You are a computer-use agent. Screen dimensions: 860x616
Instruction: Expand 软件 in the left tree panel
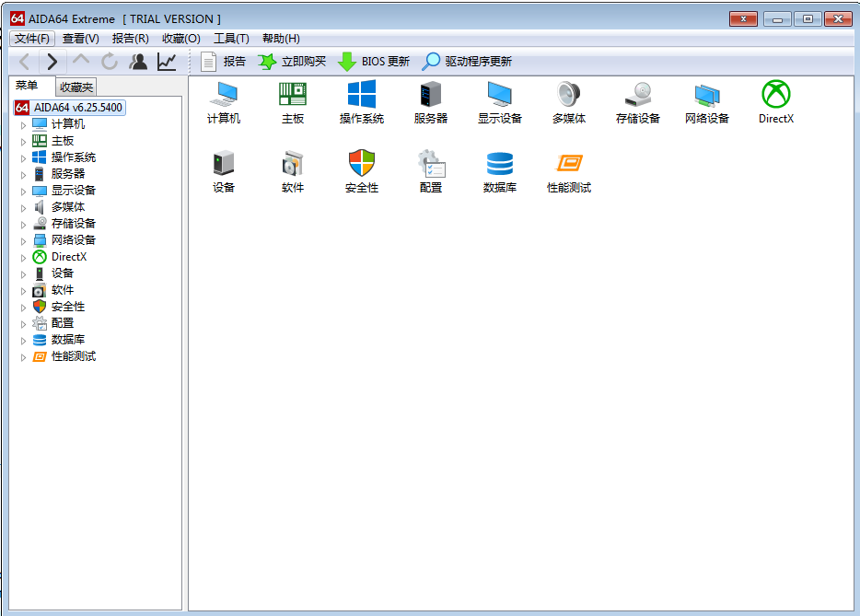click(x=22, y=289)
